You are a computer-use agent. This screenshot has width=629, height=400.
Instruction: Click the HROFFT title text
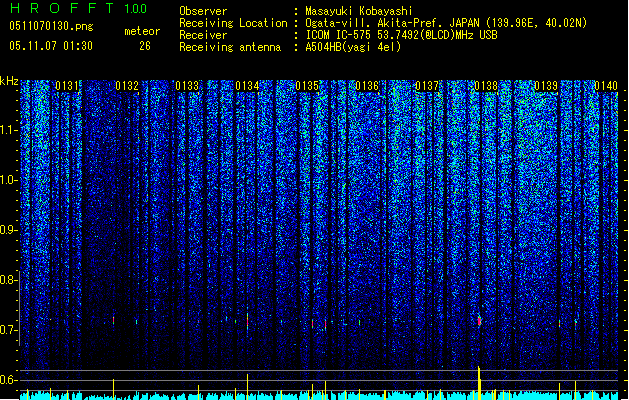pos(61,8)
